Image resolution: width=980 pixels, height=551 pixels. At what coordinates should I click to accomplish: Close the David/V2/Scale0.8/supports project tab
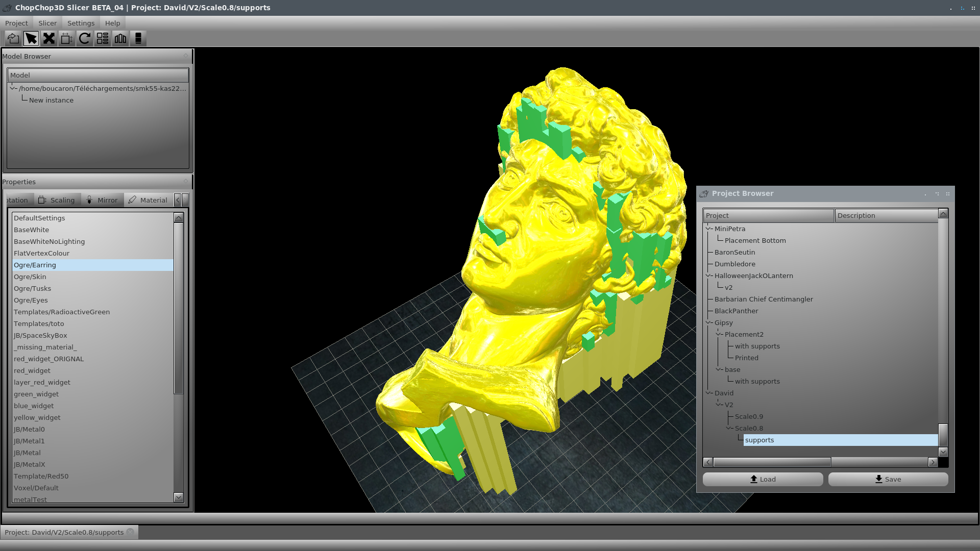pos(131,532)
